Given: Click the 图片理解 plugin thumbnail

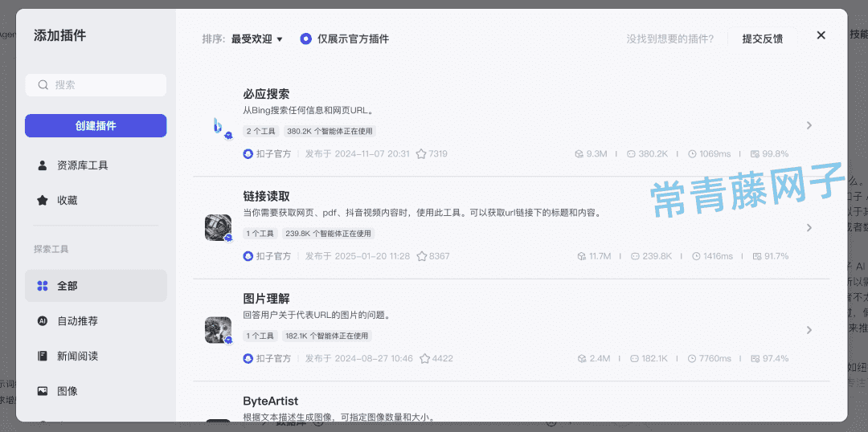Looking at the screenshot, I should (218, 330).
